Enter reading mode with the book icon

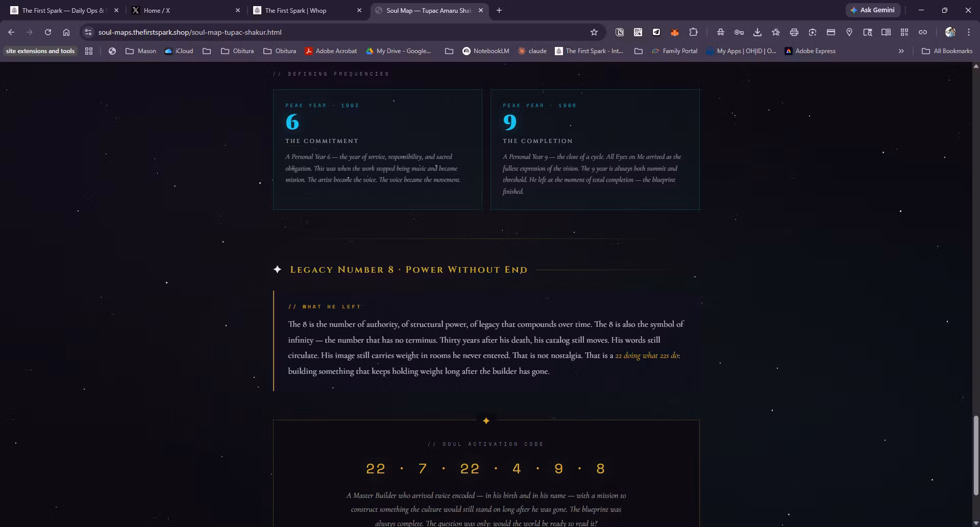[886, 32]
